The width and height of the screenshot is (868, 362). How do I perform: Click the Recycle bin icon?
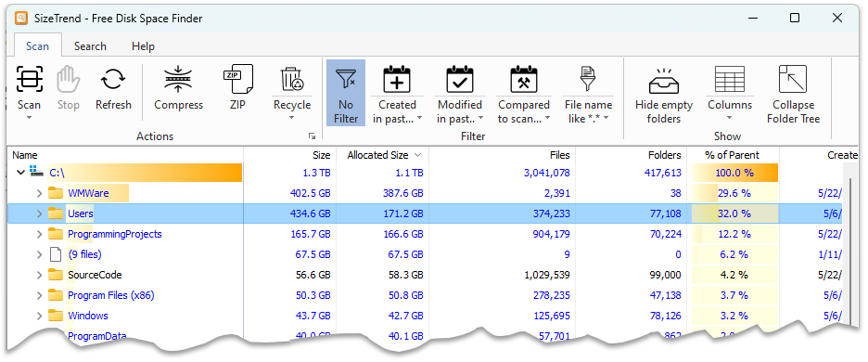pos(292,79)
